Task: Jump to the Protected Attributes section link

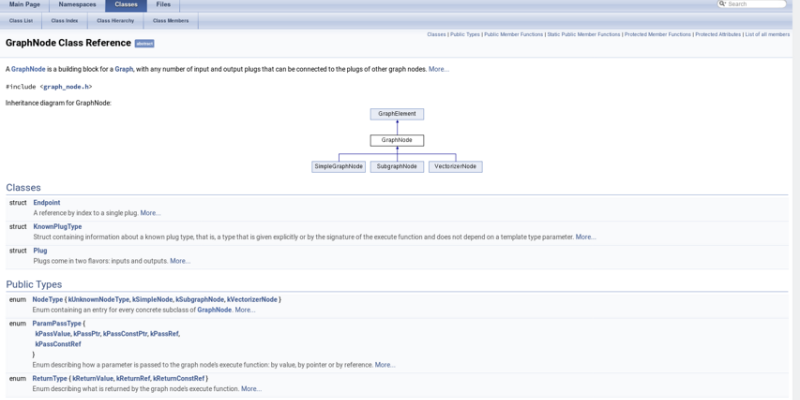Action: [718, 34]
